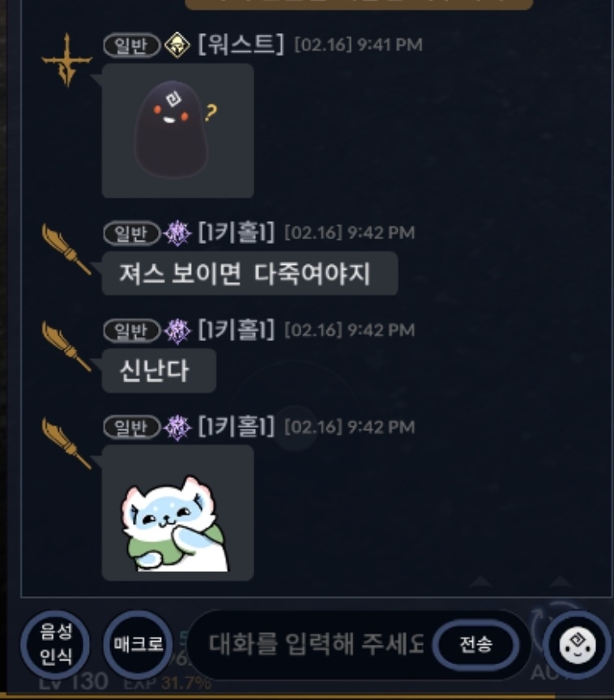
Task: Open the 매크로 macro button
Action: click(x=138, y=644)
